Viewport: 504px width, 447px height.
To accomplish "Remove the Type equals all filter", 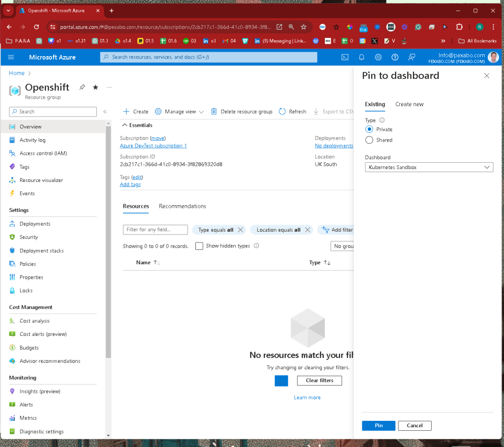I will tap(240, 230).
